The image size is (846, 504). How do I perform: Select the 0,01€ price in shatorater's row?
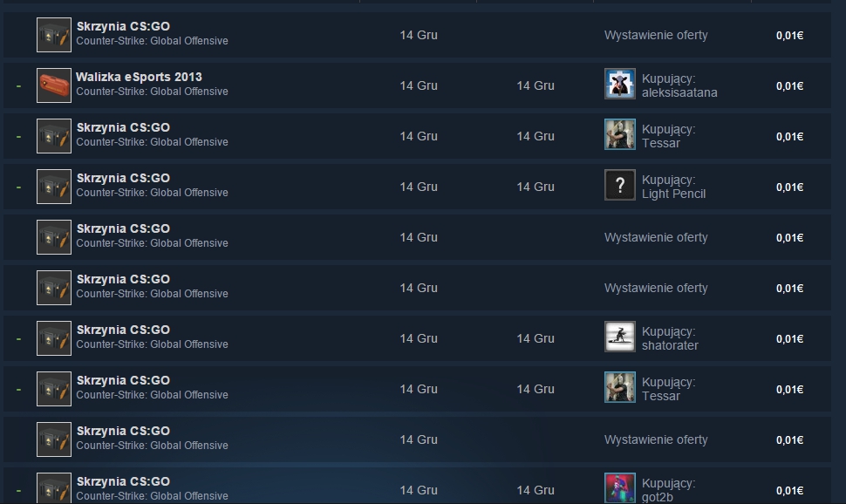point(790,339)
